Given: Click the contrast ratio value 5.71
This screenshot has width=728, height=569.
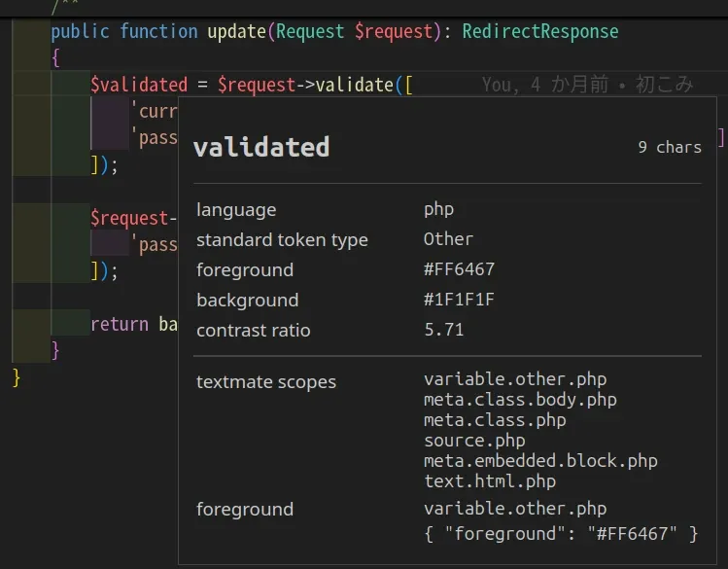Looking at the screenshot, I should coord(443,330).
